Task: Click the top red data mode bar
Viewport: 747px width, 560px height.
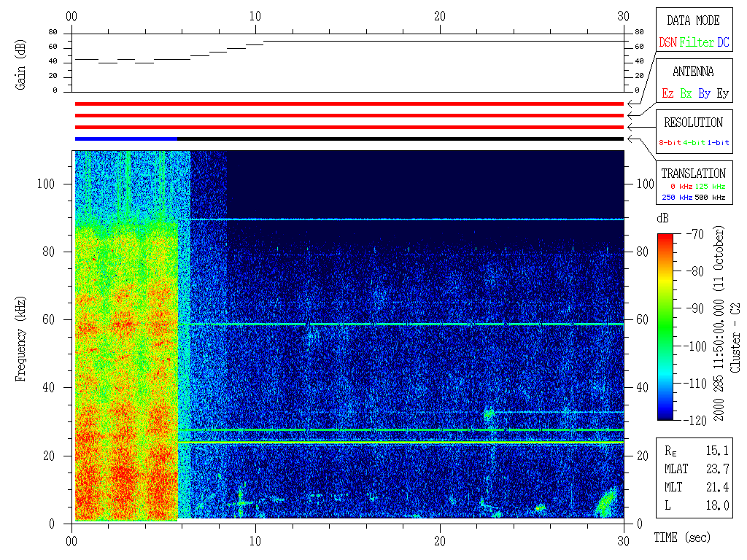Action: pos(349,104)
